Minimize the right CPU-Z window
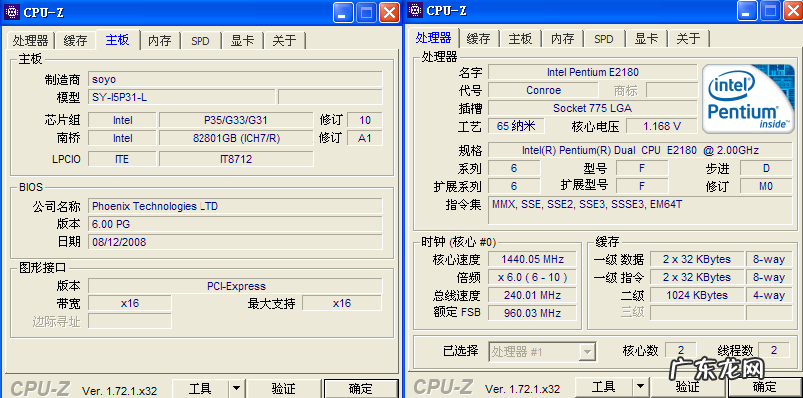Viewport: 803px width, 398px height. (x=747, y=10)
